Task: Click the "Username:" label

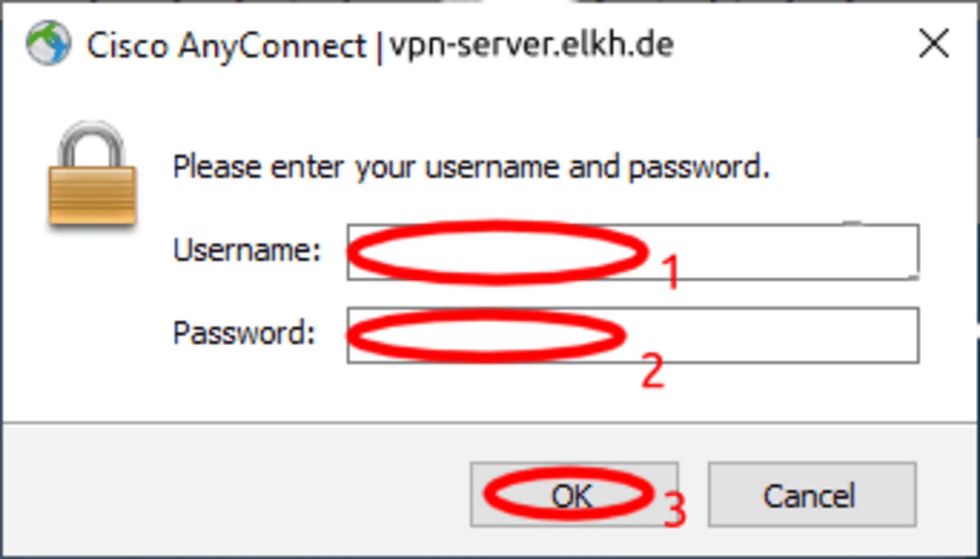Action: 246,250
